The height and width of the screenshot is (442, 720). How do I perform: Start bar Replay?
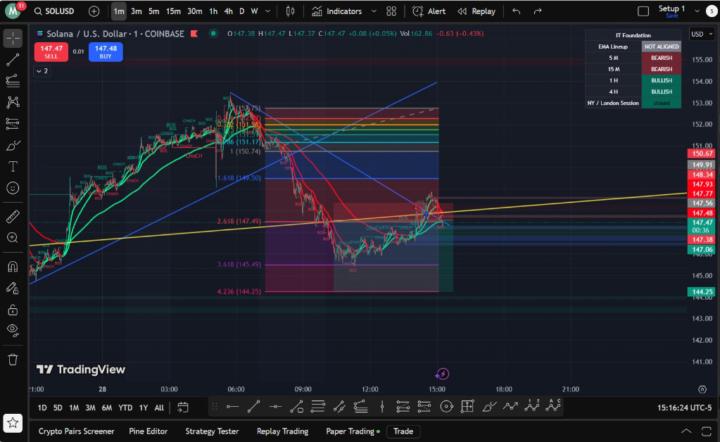coord(476,11)
